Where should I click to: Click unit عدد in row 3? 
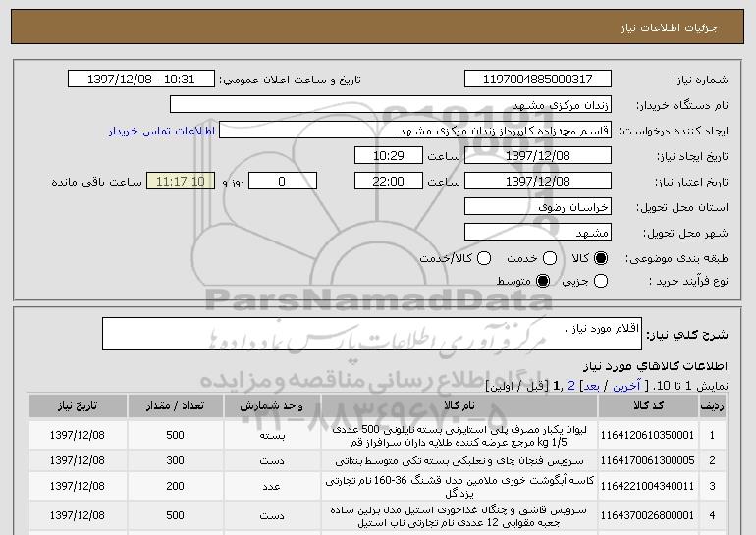click(272, 487)
